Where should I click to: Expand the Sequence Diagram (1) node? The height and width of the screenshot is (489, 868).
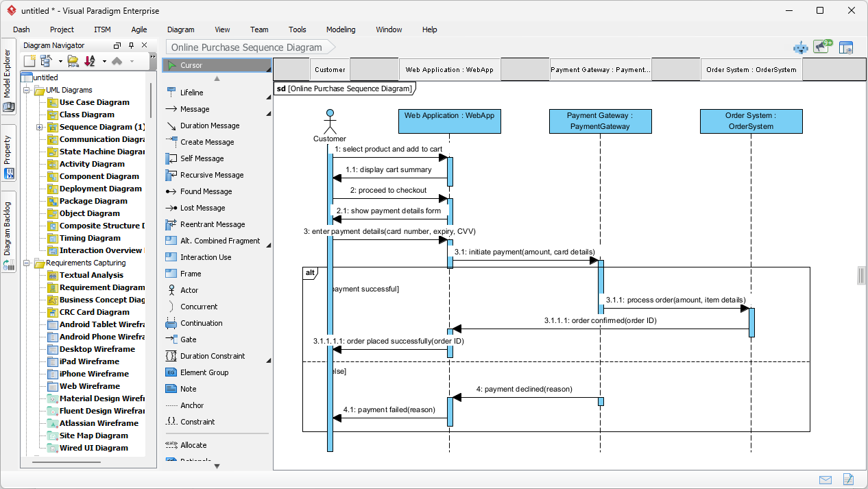pos(40,127)
